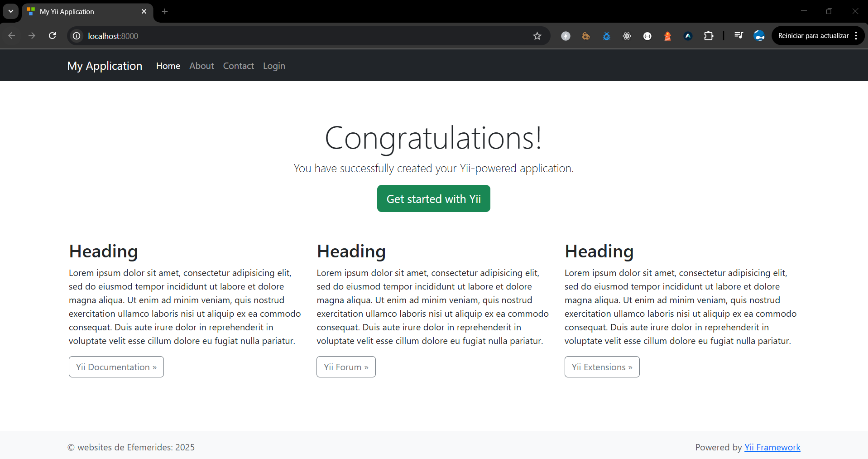868x459 pixels.
Task: View site information icon in address bar
Action: 77,36
